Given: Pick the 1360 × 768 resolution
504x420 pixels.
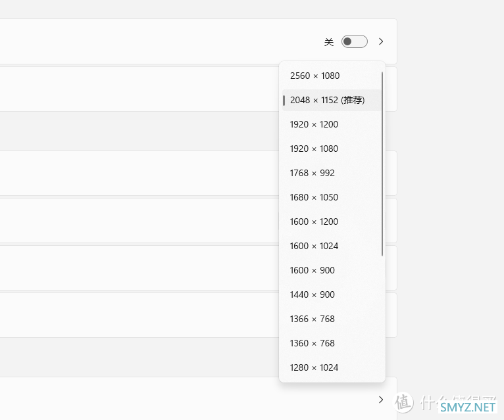Looking at the screenshot, I should 332,343.
